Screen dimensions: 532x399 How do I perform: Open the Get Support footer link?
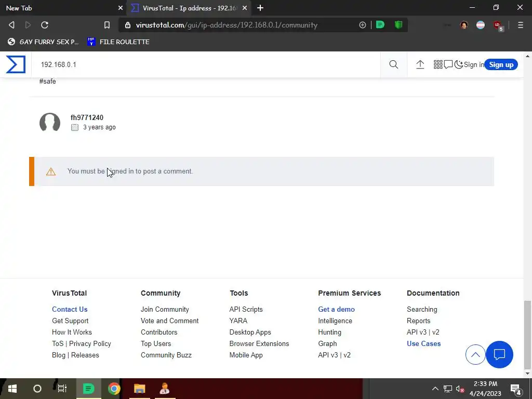(x=70, y=321)
